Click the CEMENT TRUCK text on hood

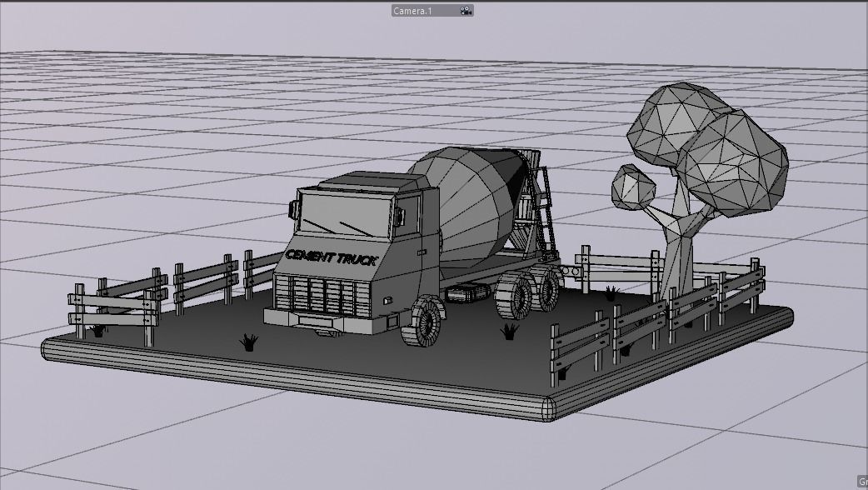coord(331,258)
